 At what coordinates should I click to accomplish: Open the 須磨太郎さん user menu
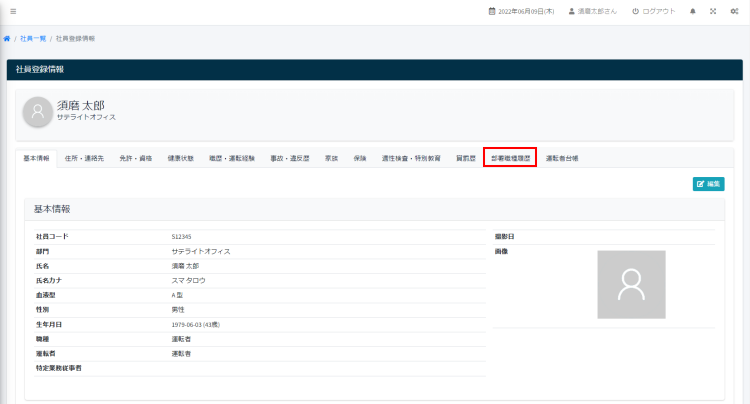[594, 11]
